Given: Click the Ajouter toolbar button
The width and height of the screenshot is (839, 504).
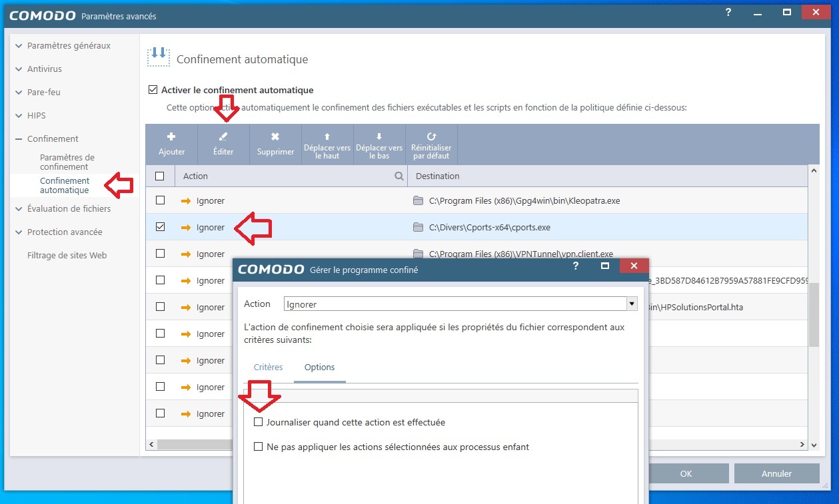Looking at the screenshot, I should [x=171, y=144].
